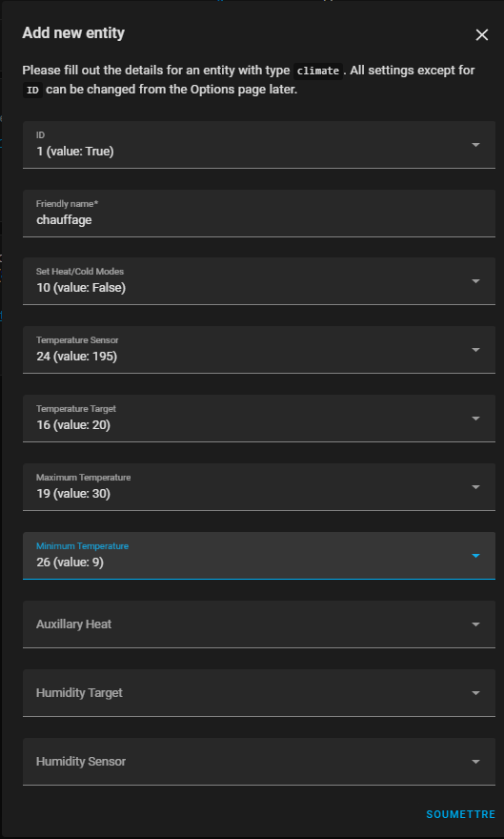Open the Temperature Target arrow icon
The width and height of the screenshot is (504, 839).
click(475, 418)
